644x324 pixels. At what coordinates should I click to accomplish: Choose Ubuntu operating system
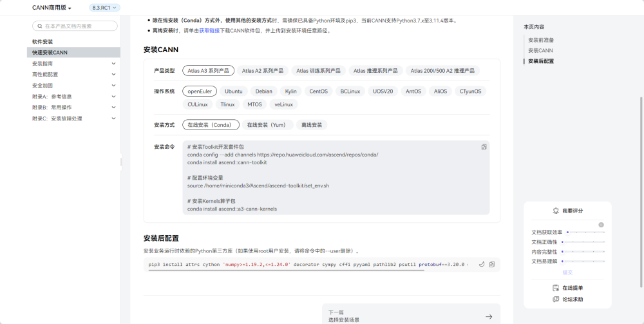pyautogui.click(x=234, y=91)
